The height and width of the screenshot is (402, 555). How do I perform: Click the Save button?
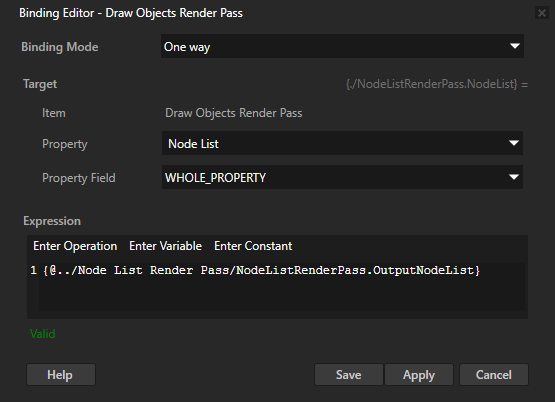tap(349, 374)
